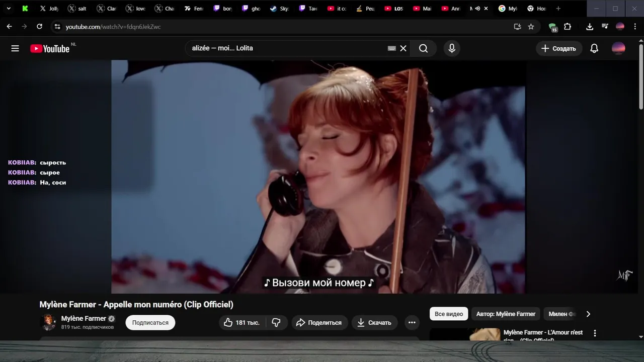This screenshot has width=644, height=362.
Task: Switch to the Рец tab
Action: pos(365,9)
